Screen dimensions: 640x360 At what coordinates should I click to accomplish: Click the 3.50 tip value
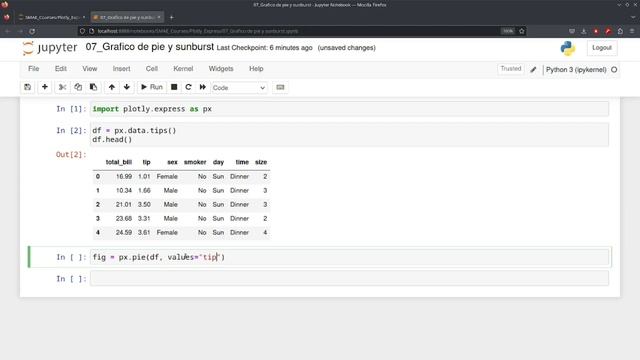point(144,204)
